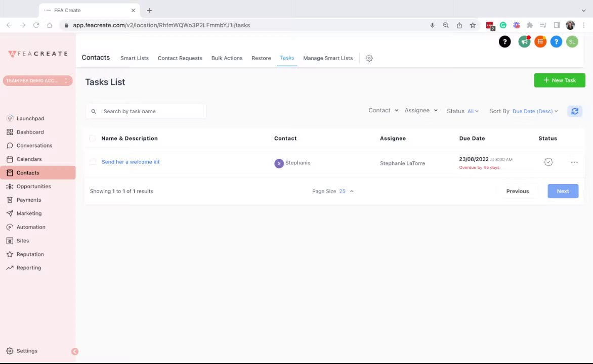Click the orange list icon in header
This screenshot has width=593, height=364.
coord(540,42)
